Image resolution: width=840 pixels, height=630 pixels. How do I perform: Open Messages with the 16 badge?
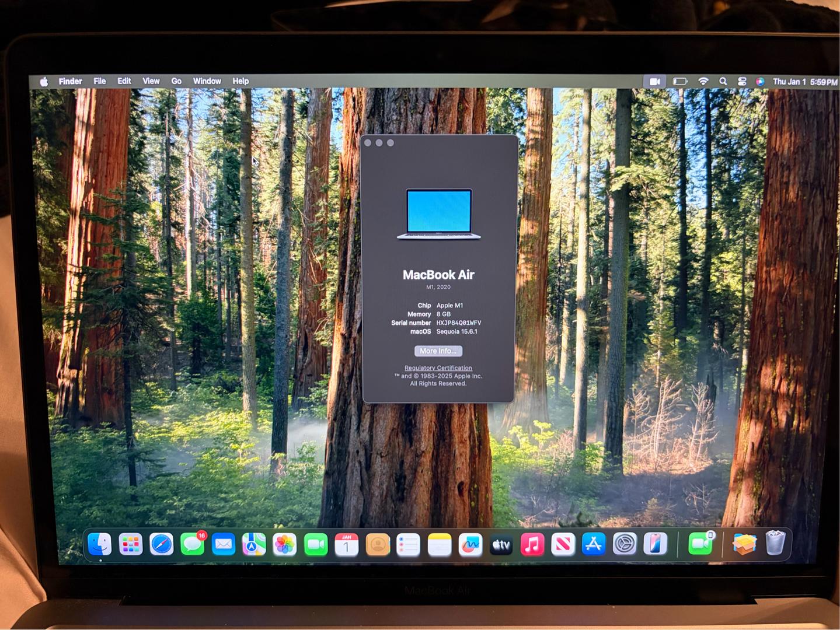click(192, 545)
